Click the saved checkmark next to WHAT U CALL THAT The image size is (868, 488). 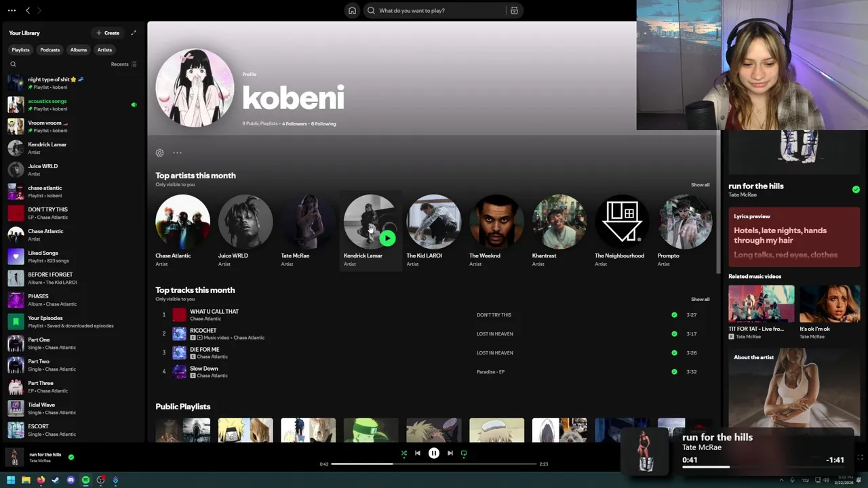(674, 314)
